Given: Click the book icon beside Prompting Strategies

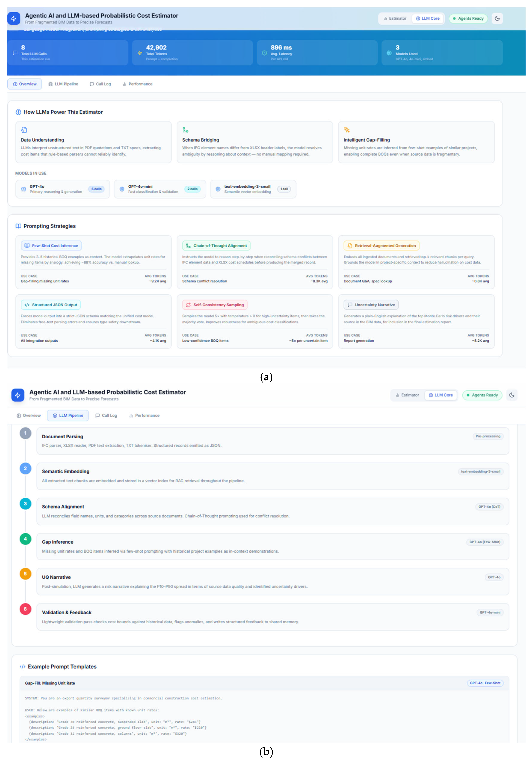Looking at the screenshot, I should pyautogui.click(x=18, y=226).
